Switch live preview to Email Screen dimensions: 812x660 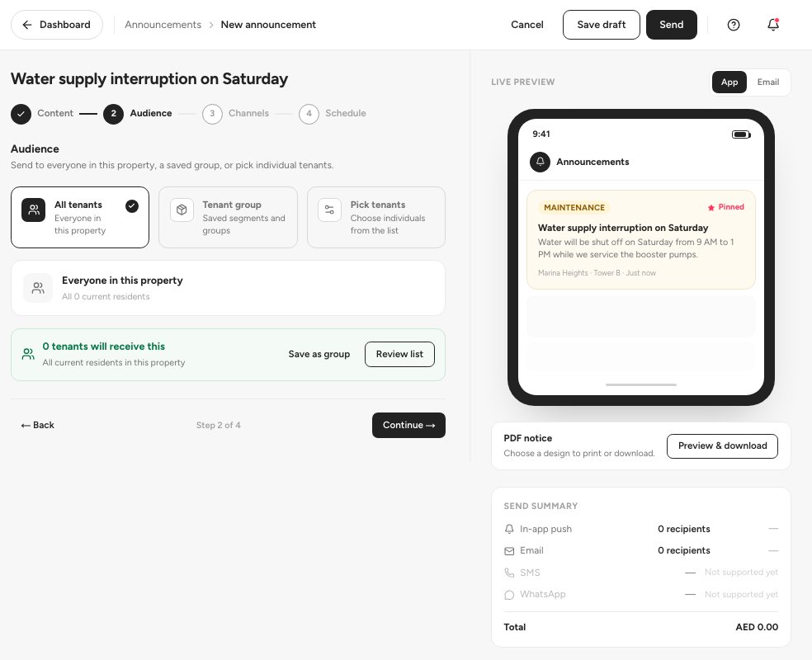pyautogui.click(x=768, y=82)
